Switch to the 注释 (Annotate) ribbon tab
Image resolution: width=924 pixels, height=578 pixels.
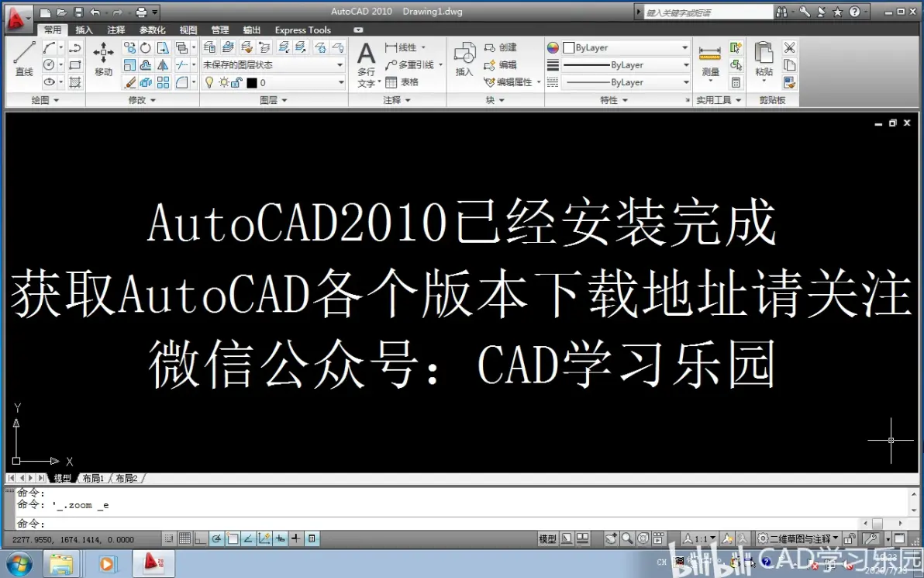(x=116, y=30)
